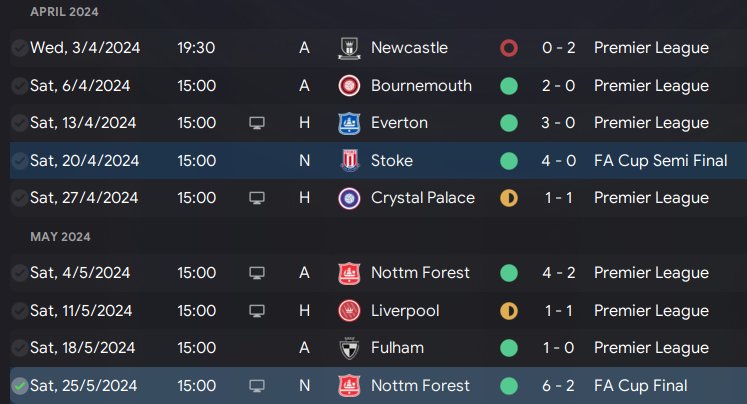This screenshot has width=747, height=404.
Task: Click the TV icon on Everton fixture
Action: pyautogui.click(x=257, y=123)
